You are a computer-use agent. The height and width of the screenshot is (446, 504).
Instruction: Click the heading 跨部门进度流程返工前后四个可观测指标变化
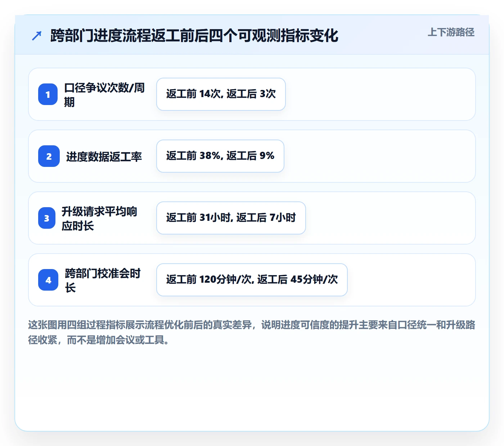click(x=194, y=36)
